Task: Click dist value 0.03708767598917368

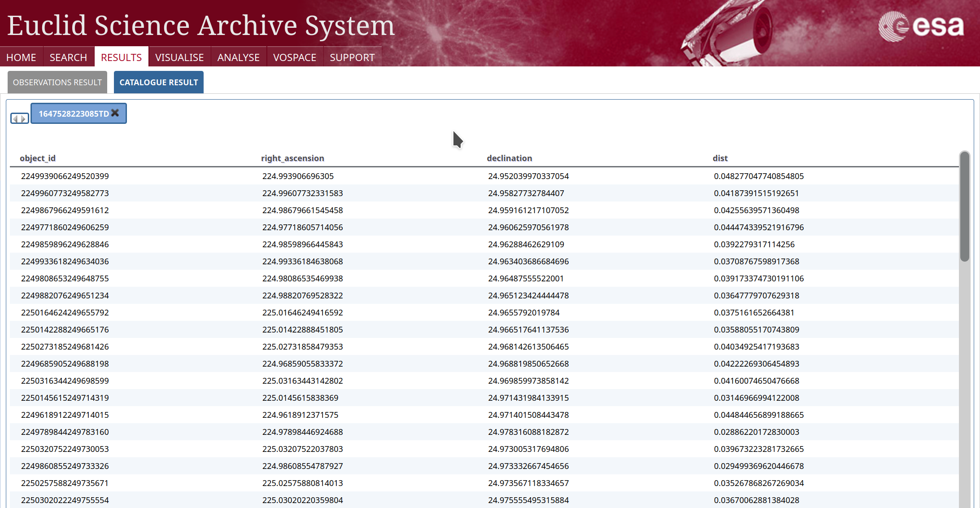Action: tap(757, 261)
